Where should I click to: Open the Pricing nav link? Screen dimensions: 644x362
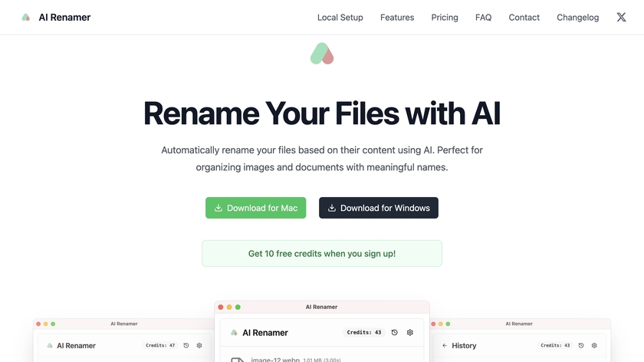coord(445,18)
